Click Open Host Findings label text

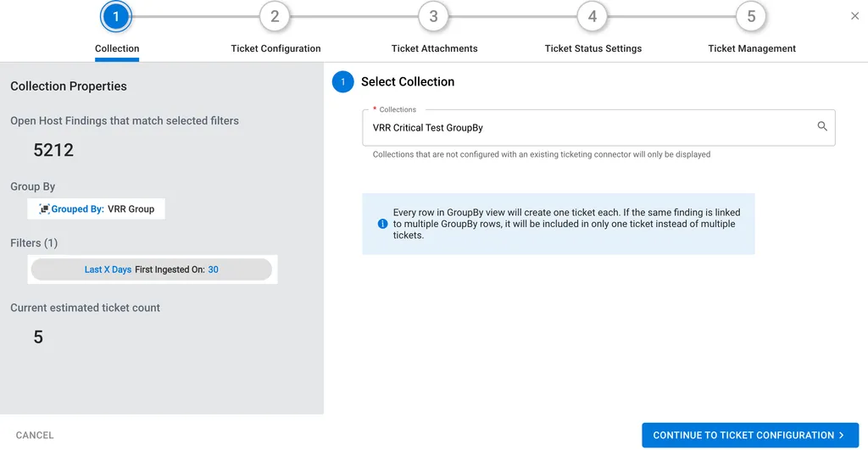coord(125,120)
